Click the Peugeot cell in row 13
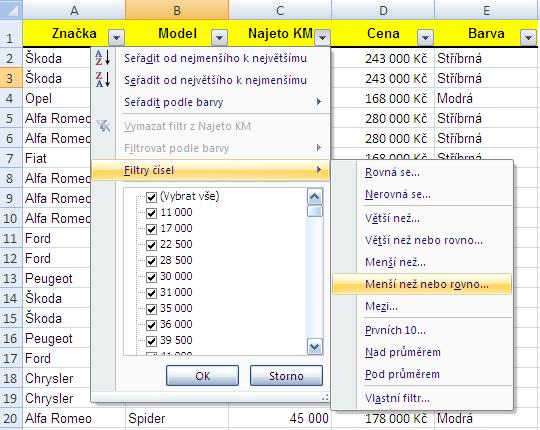 click(57, 278)
